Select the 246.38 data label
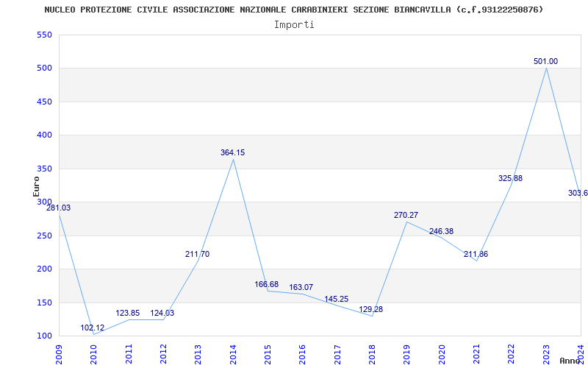Screen dimensions: 588x368 (x=442, y=232)
